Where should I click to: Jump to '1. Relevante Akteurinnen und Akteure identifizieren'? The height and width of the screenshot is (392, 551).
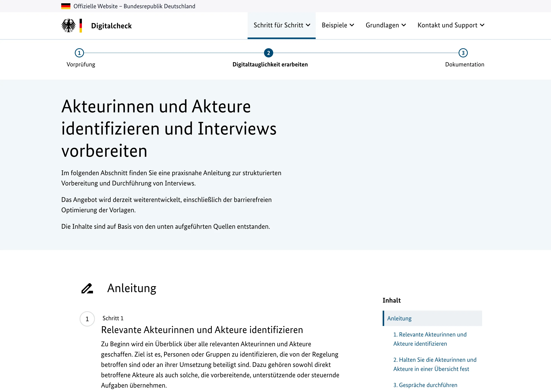430,339
